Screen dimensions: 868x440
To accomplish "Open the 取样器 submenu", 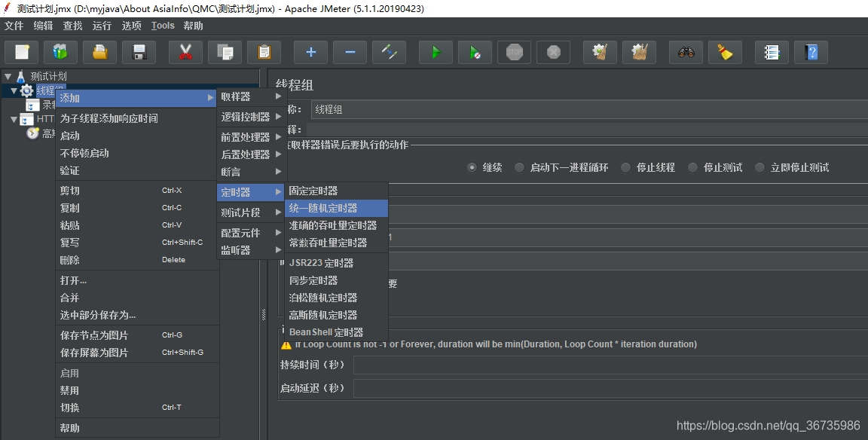I will pyautogui.click(x=251, y=97).
